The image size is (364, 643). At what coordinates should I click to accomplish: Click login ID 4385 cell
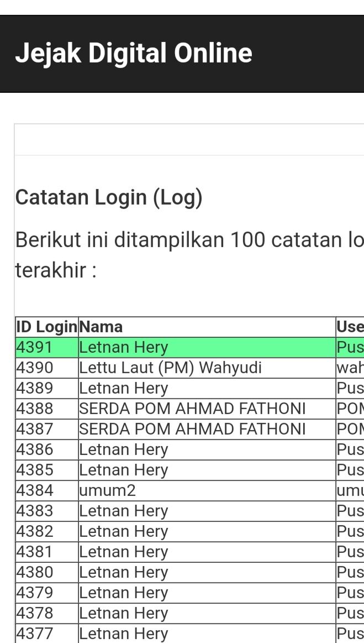click(35, 471)
